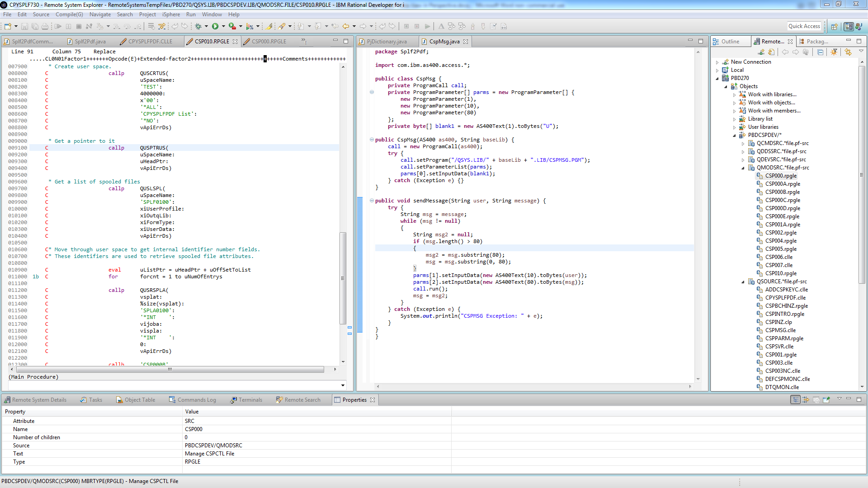
Task: Select the Library list tree item
Action: point(760,119)
